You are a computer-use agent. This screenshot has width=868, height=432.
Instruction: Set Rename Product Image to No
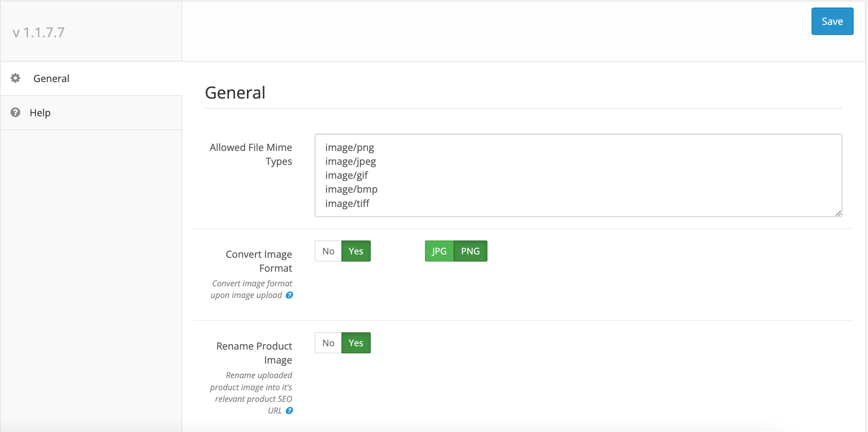pos(328,343)
